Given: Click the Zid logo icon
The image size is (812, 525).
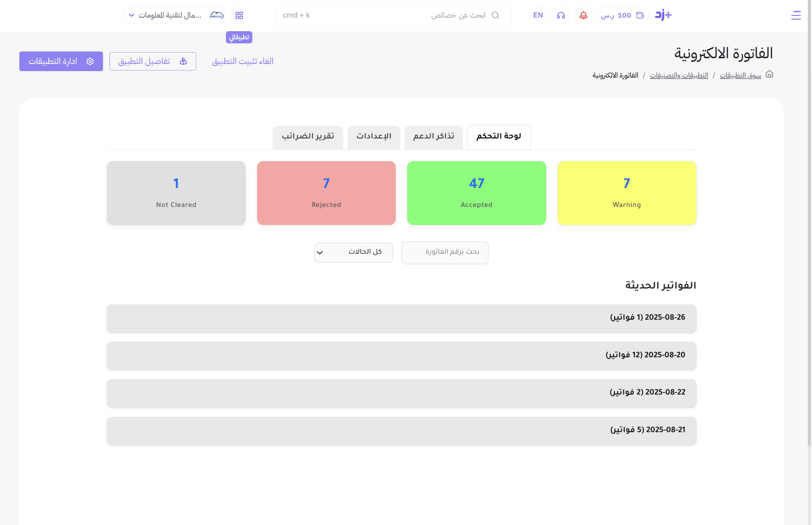Looking at the screenshot, I should pyautogui.click(x=663, y=15).
